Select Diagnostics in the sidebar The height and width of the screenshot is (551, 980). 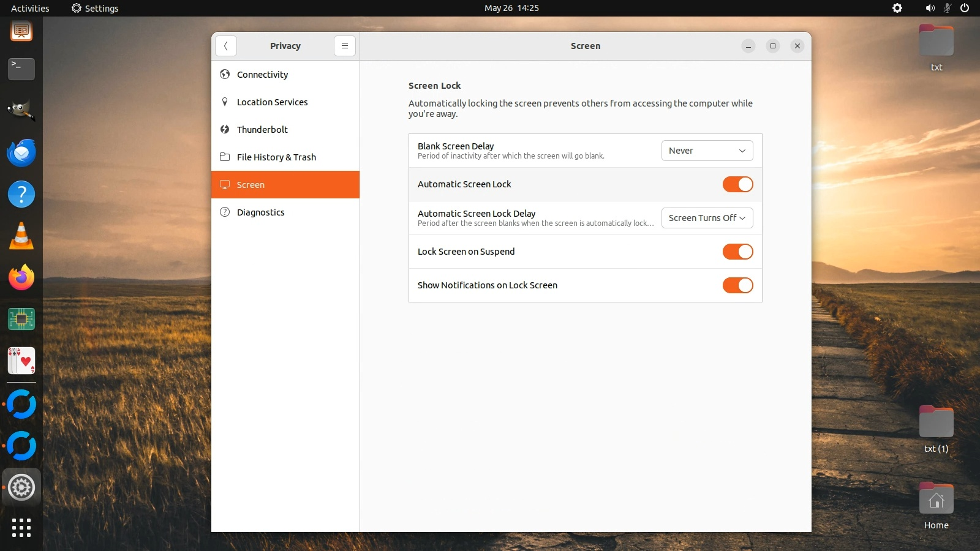tap(260, 212)
